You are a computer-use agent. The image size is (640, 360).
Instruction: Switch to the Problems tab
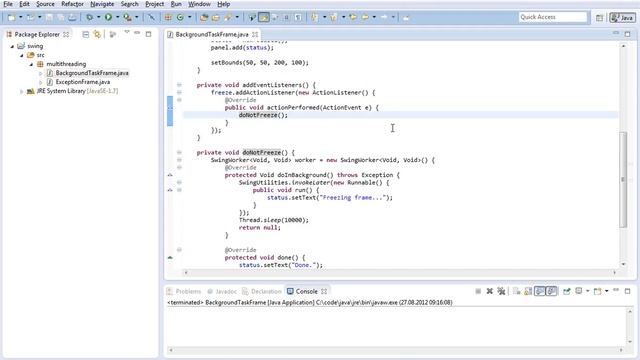click(x=184, y=291)
